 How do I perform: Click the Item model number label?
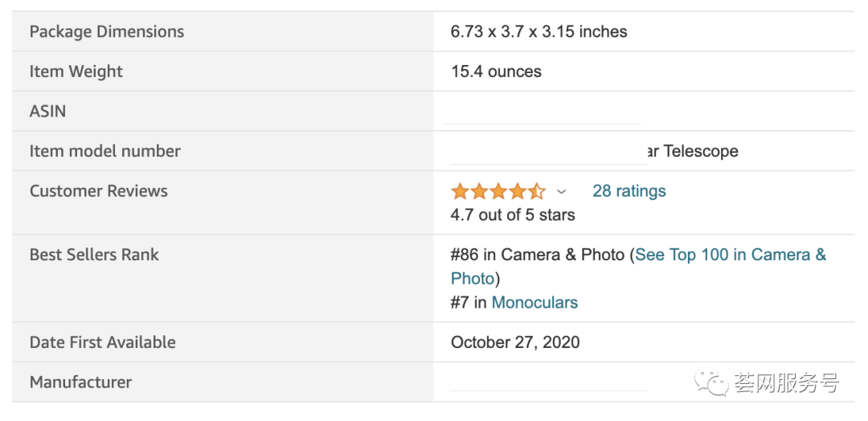click(x=105, y=151)
